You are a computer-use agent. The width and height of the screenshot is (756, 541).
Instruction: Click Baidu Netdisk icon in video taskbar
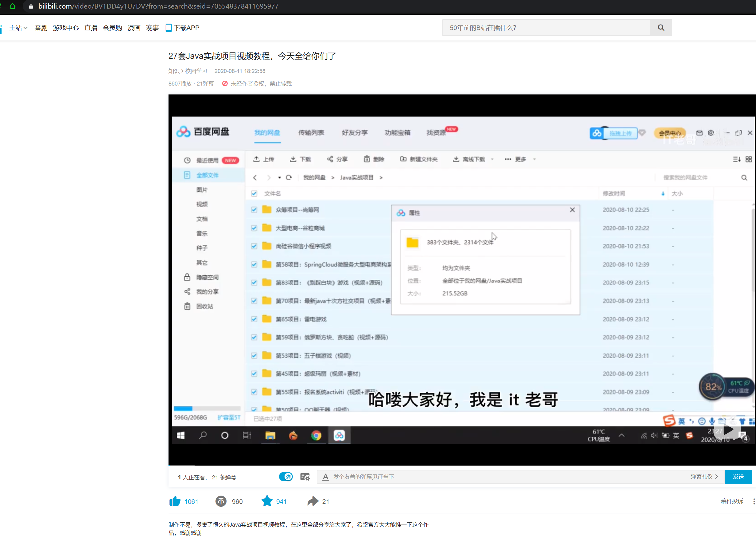coord(339,435)
